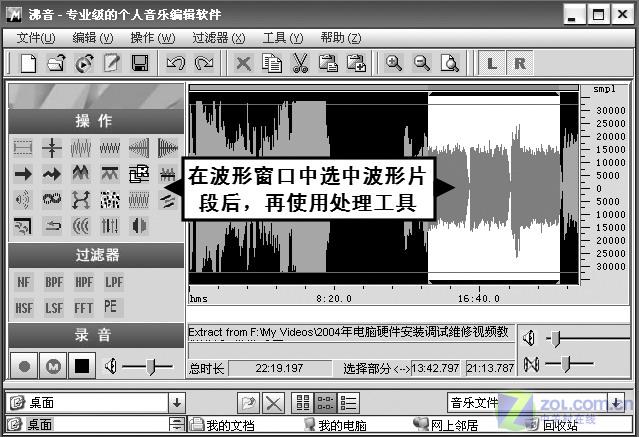Open the FFT filter
The height and width of the screenshot is (437, 639).
point(84,308)
